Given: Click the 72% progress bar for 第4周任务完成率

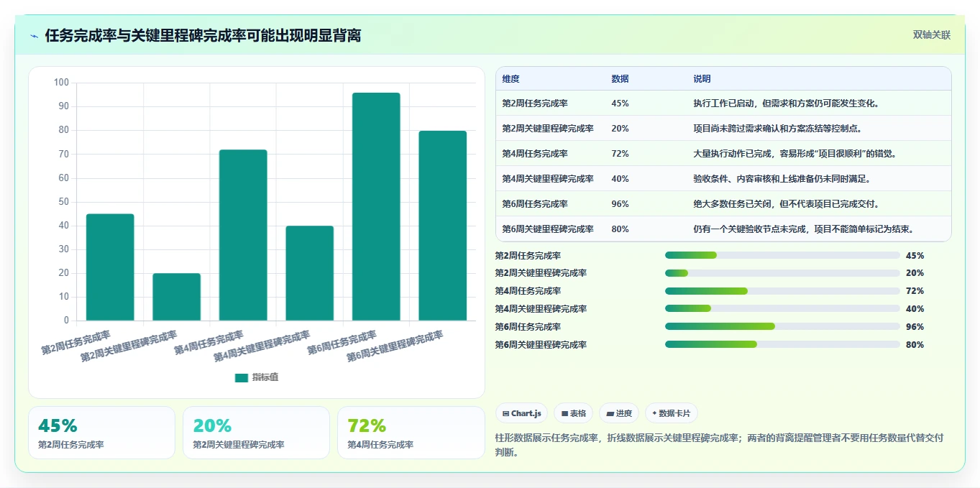Looking at the screenshot, I should 782,291.
